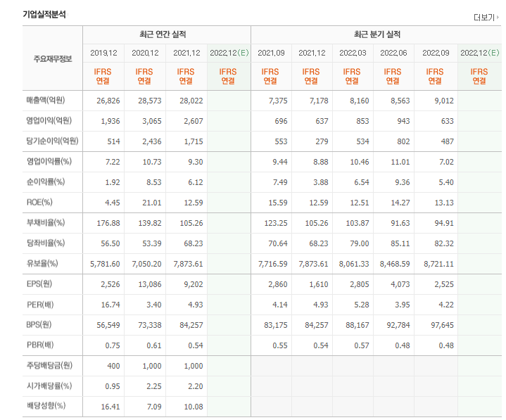Click the 기업실적분석 section heading
The image size is (506, 420).
click(x=44, y=15)
